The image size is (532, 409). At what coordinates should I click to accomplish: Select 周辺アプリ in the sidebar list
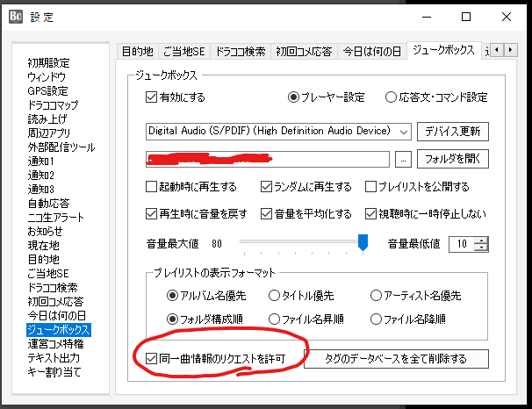pos(49,133)
